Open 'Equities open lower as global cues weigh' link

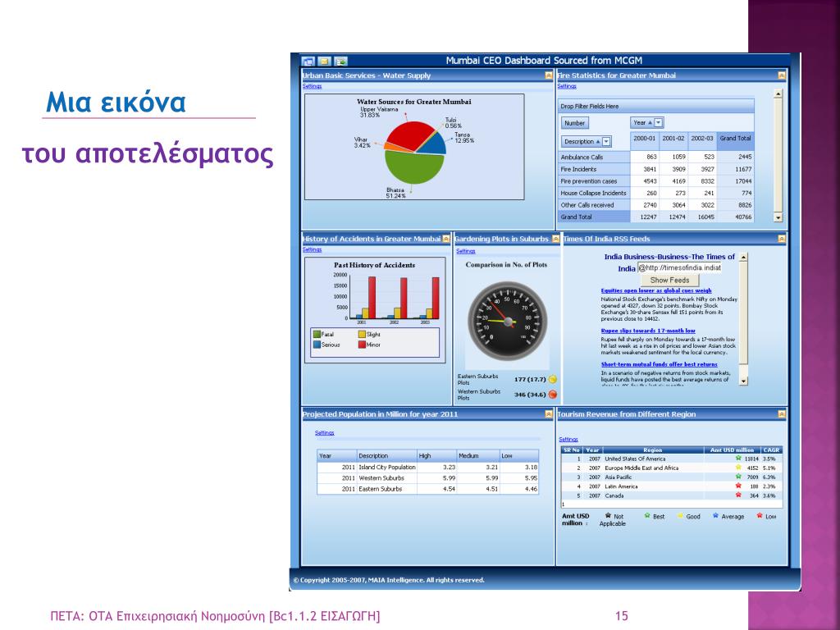[x=656, y=291]
